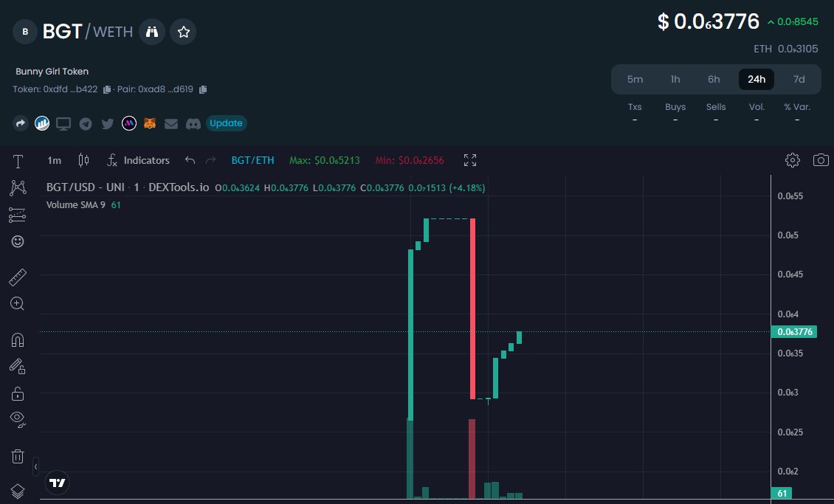The width and height of the screenshot is (834, 504).
Task: Click the Update social info button
Action: (226, 123)
